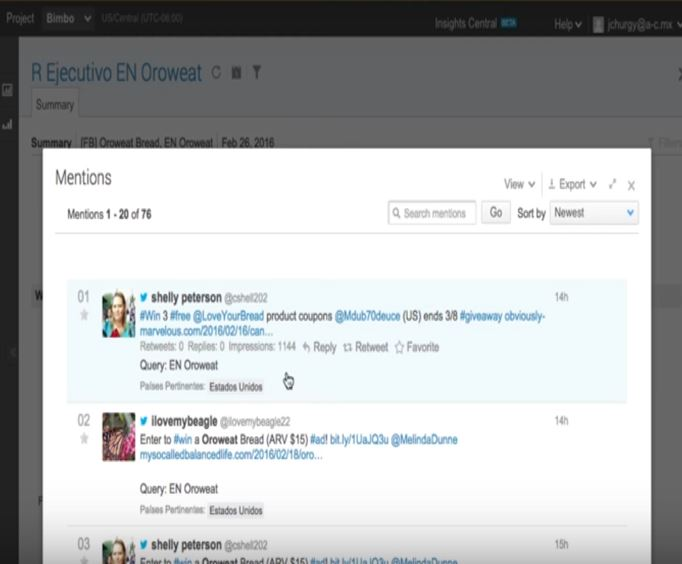Image resolution: width=682 pixels, height=564 pixels.
Task: Click the Go button next to search
Action: click(x=496, y=213)
